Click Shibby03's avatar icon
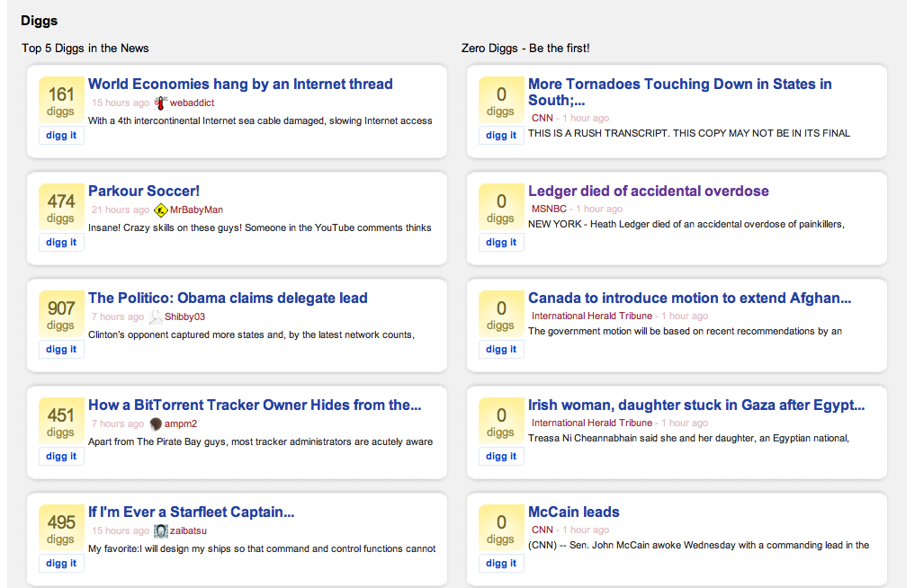 155,316
